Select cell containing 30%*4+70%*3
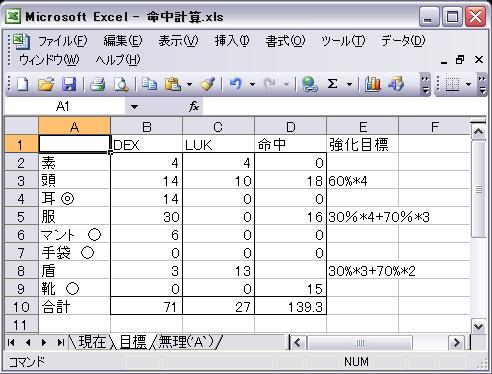Viewport: 492px width, 374px height. [363, 217]
